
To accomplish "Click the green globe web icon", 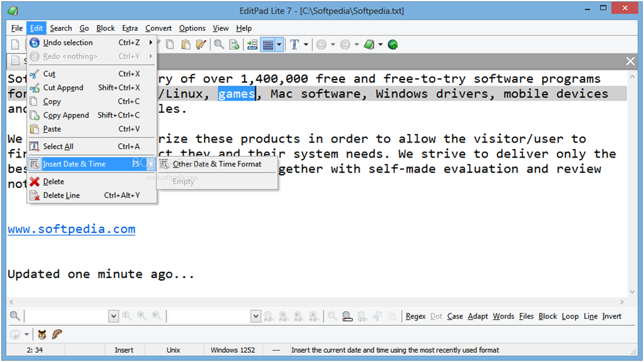I will (x=393, y=45).
